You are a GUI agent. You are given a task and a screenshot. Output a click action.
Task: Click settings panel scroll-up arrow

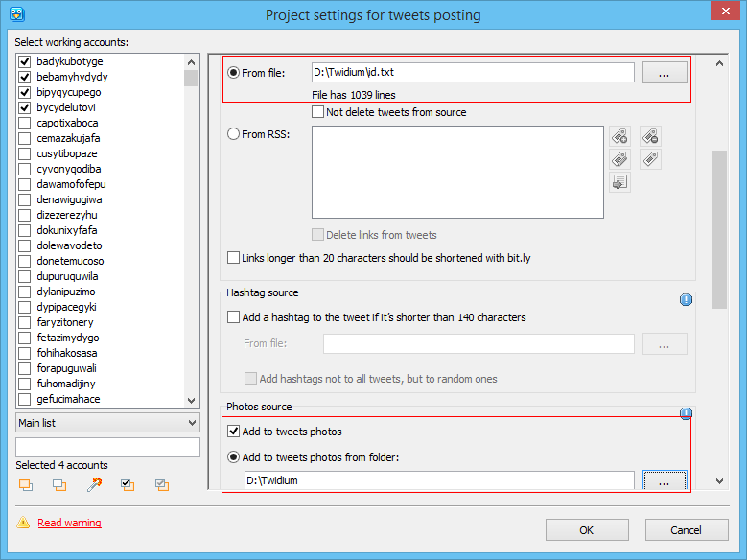[x=719, y=63]
